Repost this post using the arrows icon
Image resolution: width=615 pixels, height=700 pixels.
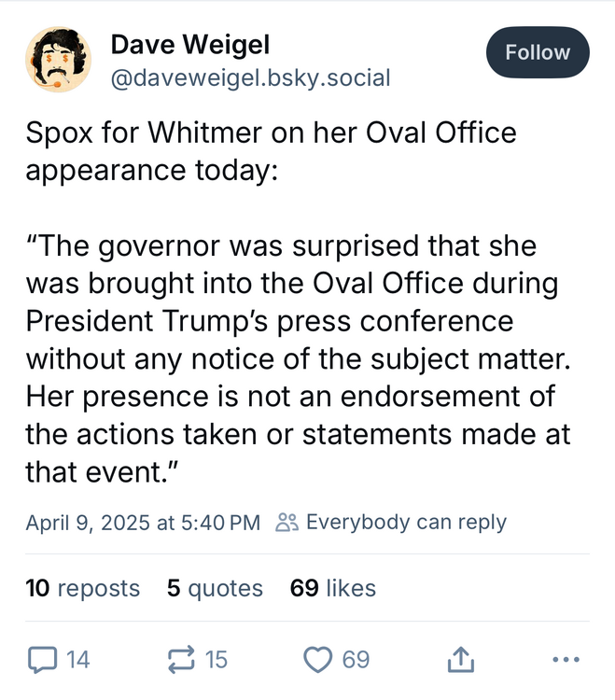click(178, 660)
